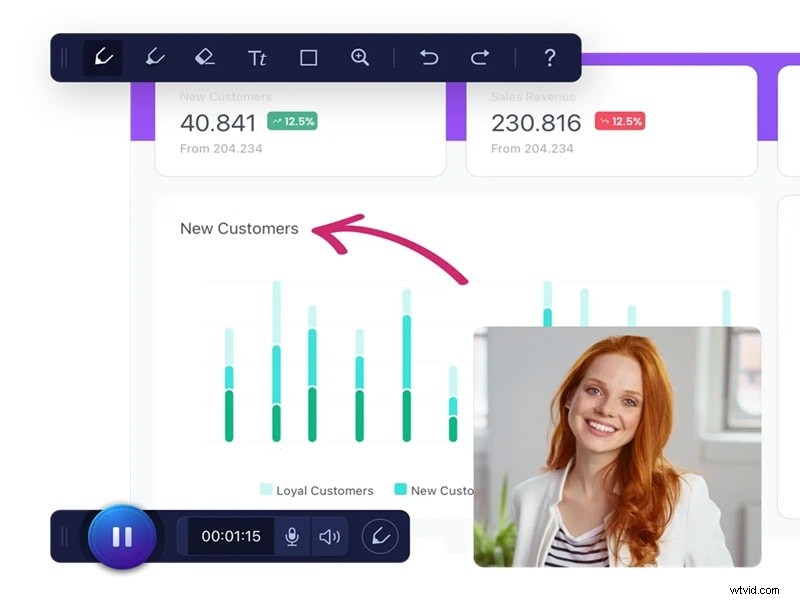Viewport: 800px width, 600px height.
Task: Select the Marker highlighter tool
Action: coord(153,57)
